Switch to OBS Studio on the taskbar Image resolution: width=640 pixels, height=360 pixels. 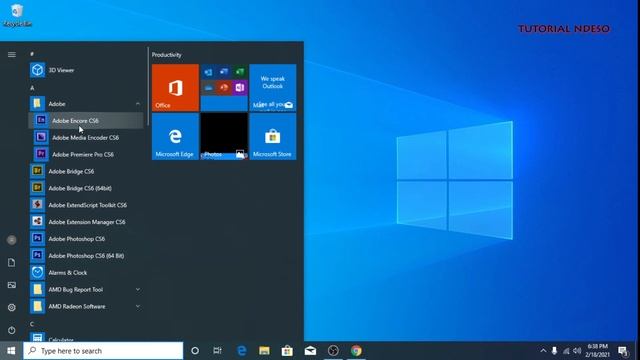click(x=333, y=351)
